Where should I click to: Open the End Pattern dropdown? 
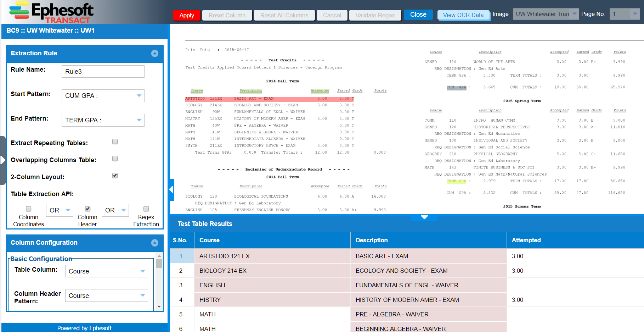139,120
